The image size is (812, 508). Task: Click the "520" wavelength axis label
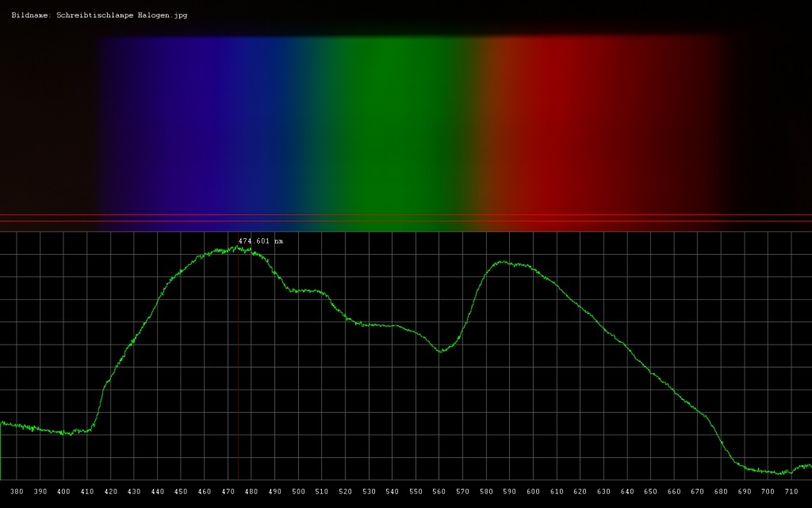tap(346, 491)
